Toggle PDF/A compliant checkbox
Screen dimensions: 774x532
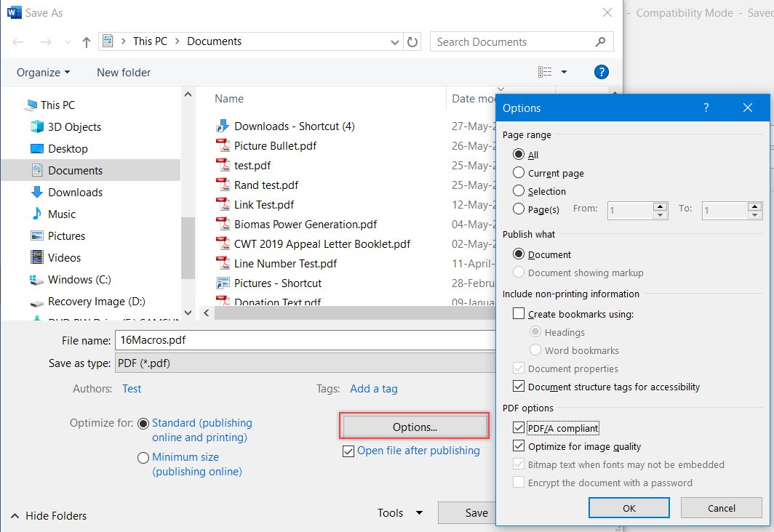pyautogui.click(x=518, y=427)
